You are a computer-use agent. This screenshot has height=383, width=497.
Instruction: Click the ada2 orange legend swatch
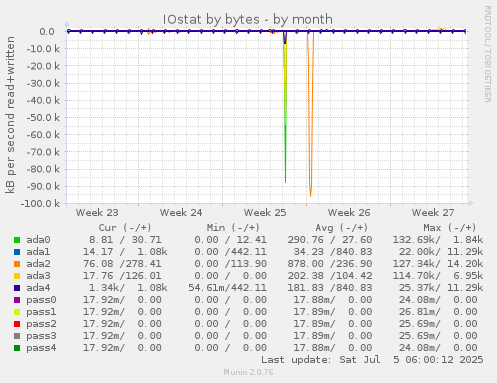17,264
